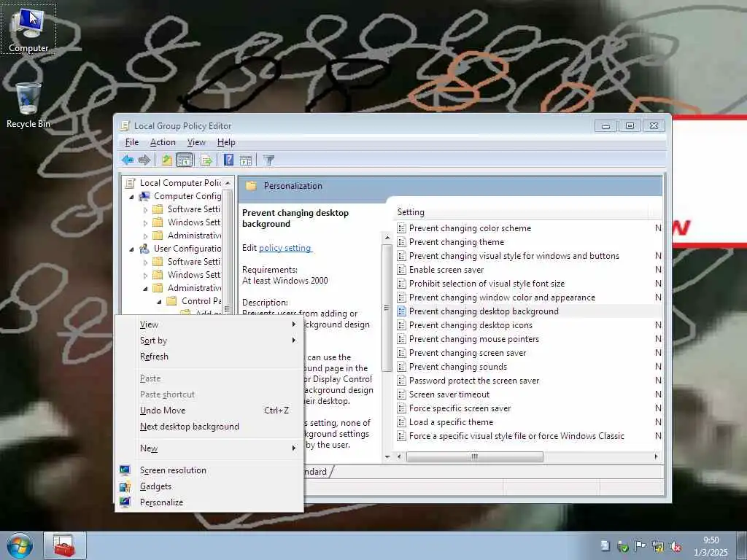
Task: Click the description pane scroll down arrow
Action: [x=387, y=456]
